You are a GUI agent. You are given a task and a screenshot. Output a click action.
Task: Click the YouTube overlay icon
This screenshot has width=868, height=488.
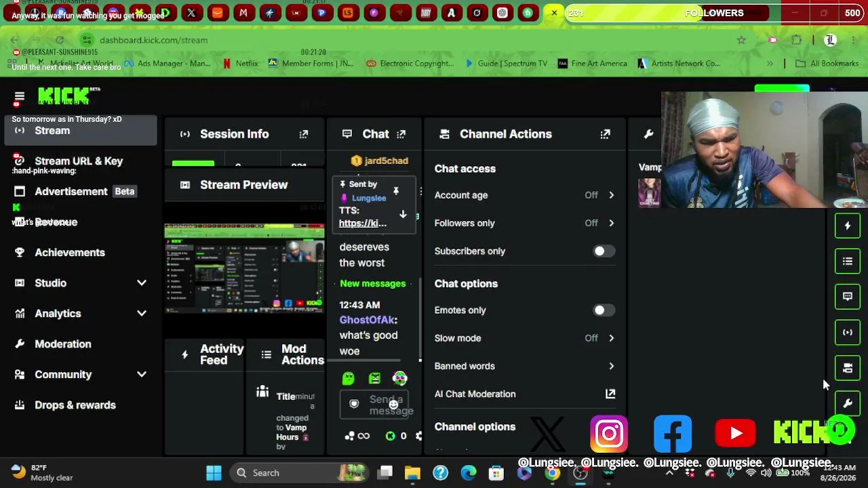point(736,434)
